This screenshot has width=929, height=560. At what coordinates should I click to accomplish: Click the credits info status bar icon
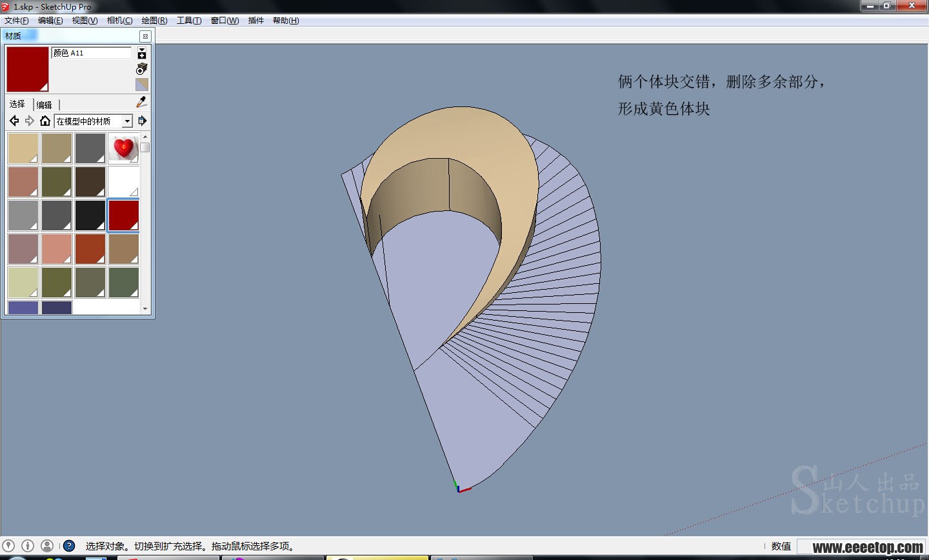[28, 546]
